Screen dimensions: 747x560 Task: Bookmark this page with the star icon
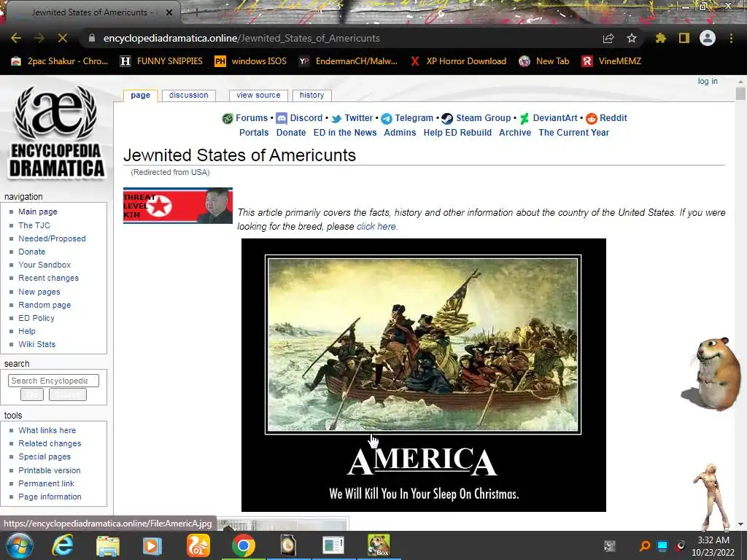click(632, 38)
